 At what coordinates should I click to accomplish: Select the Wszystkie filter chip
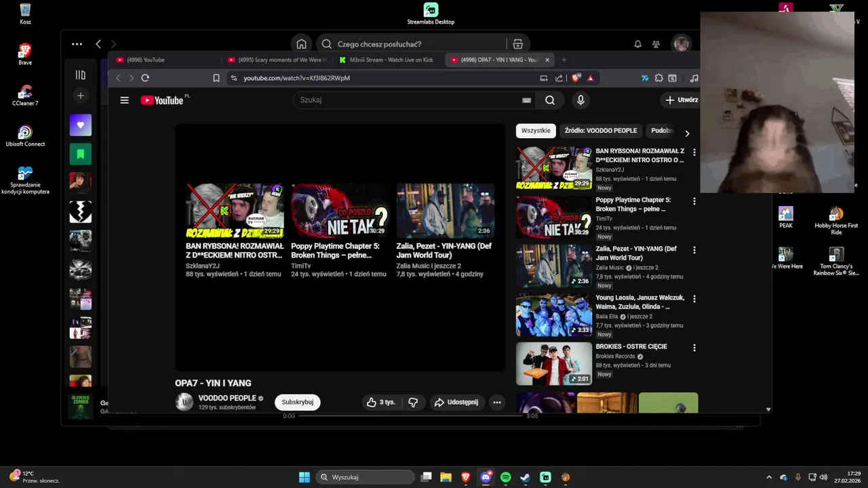(x=536, y=131)
